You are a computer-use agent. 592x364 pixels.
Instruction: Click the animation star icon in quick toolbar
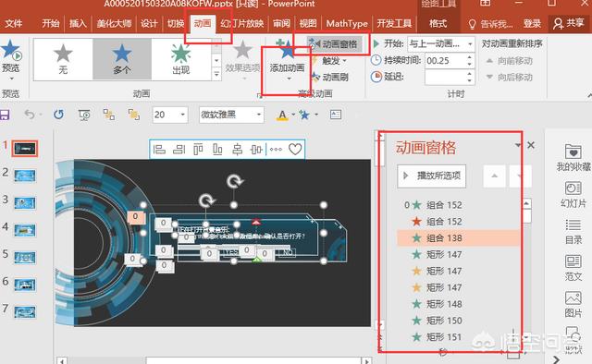[304, 115]
